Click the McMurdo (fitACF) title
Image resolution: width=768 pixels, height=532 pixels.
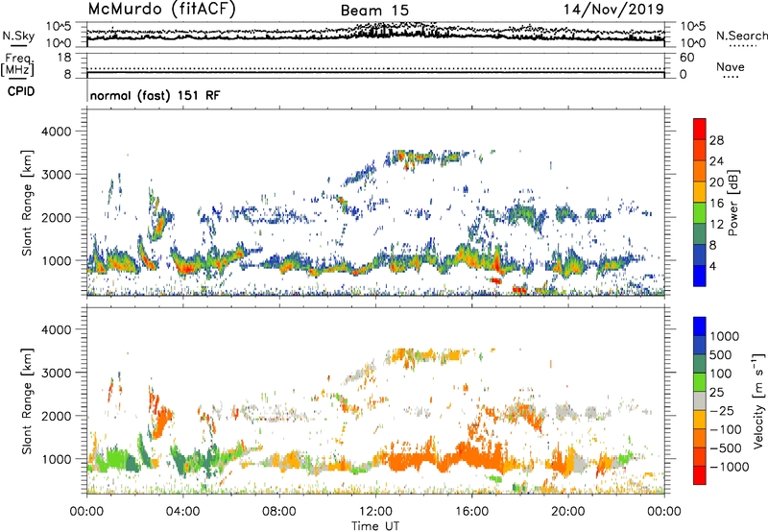[x=161, y=10]
